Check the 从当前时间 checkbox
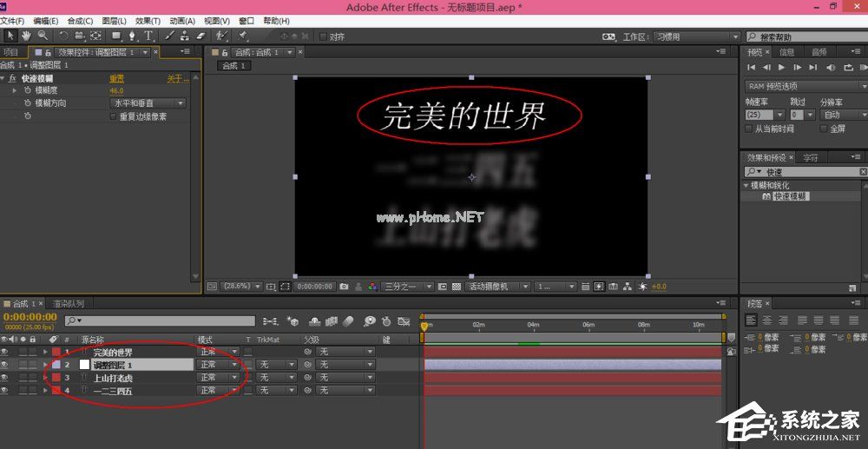 [x=750, y=129]
